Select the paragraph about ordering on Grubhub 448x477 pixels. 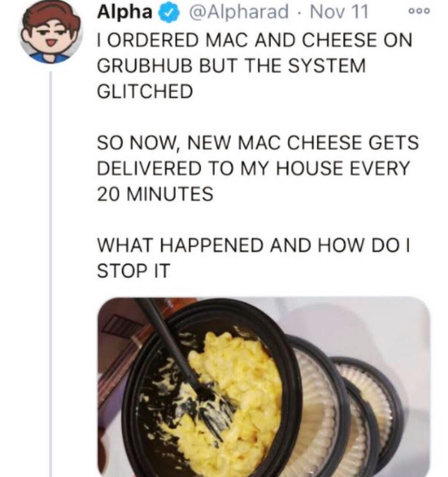coord(255,66)
